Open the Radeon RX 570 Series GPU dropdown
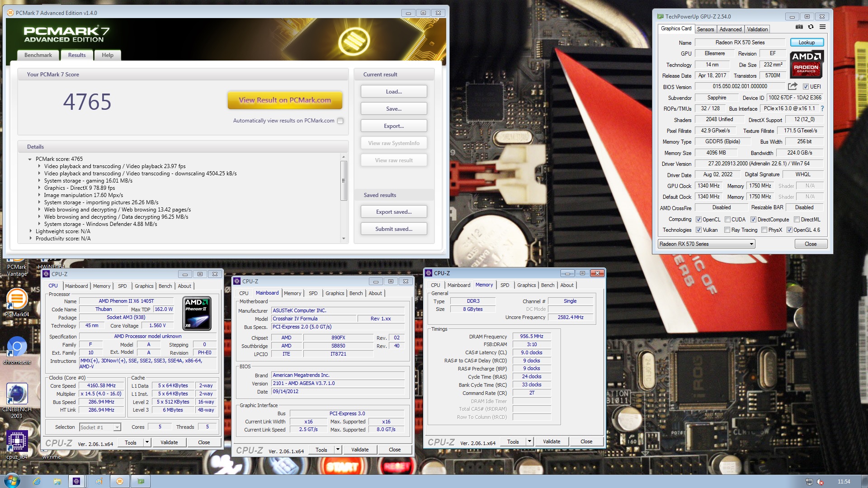The image size is (868, 488). [707, 244]
